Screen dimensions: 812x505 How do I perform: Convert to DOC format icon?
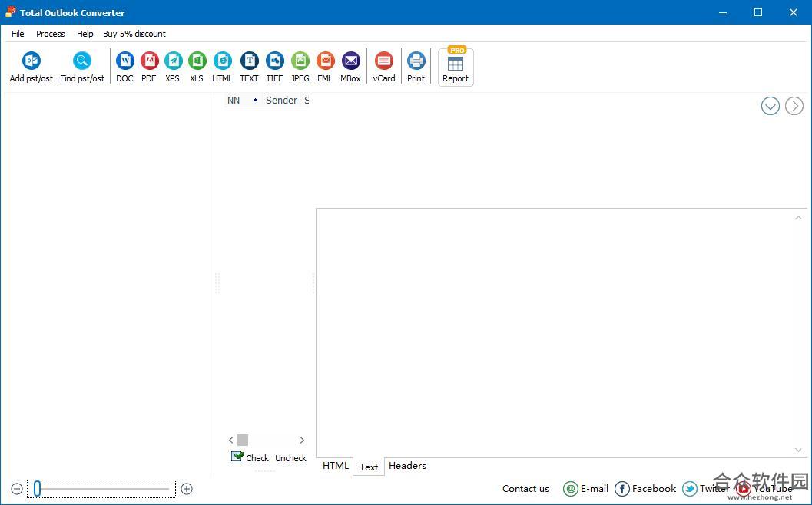point(124,61)
